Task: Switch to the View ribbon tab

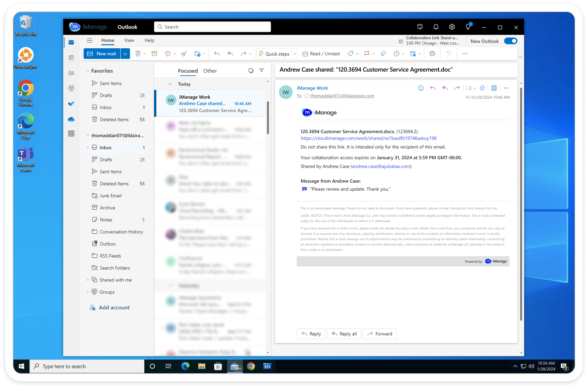Action: coord(129,40)
